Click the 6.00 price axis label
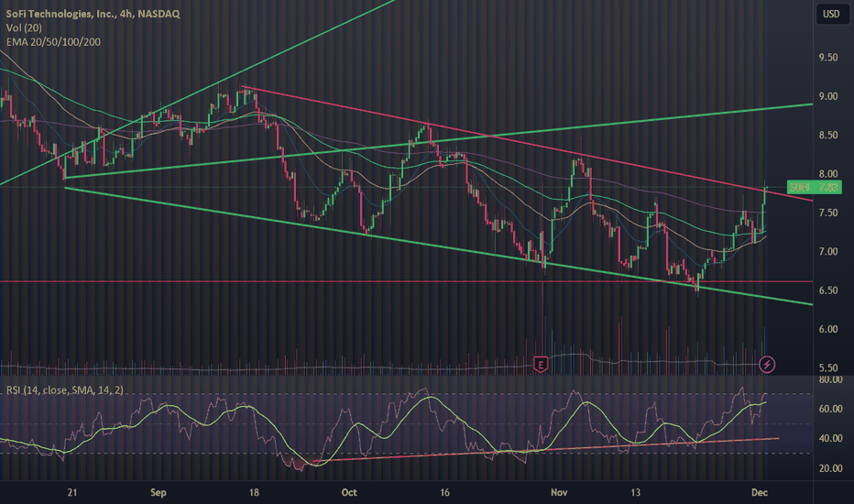Image resolution: width=854 pixels, height=504 pixels. [827, 329]
